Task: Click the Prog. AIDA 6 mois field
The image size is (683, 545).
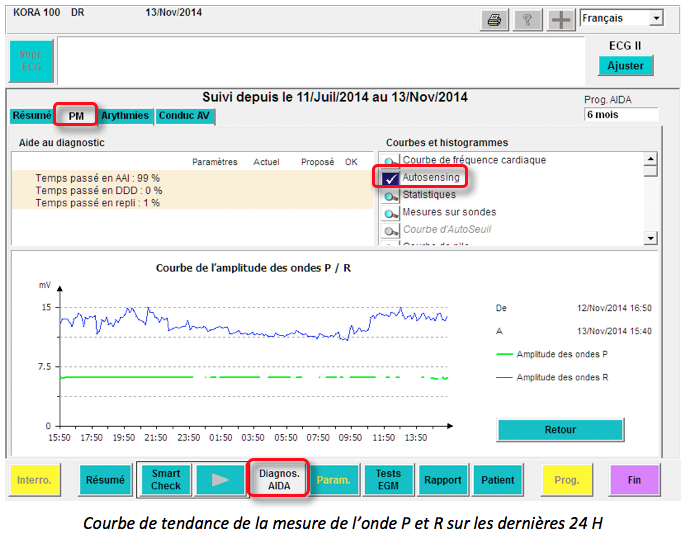Action: (621, 115)
